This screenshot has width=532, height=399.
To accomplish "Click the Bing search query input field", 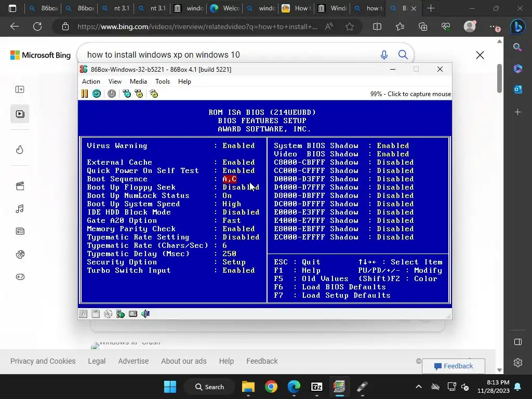I will [231, 55].
